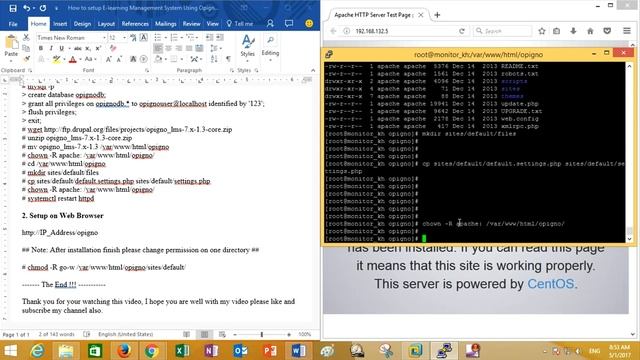Insert a numbered list
This screenshot has height=360, width=640.
click(x=175, y=38)
